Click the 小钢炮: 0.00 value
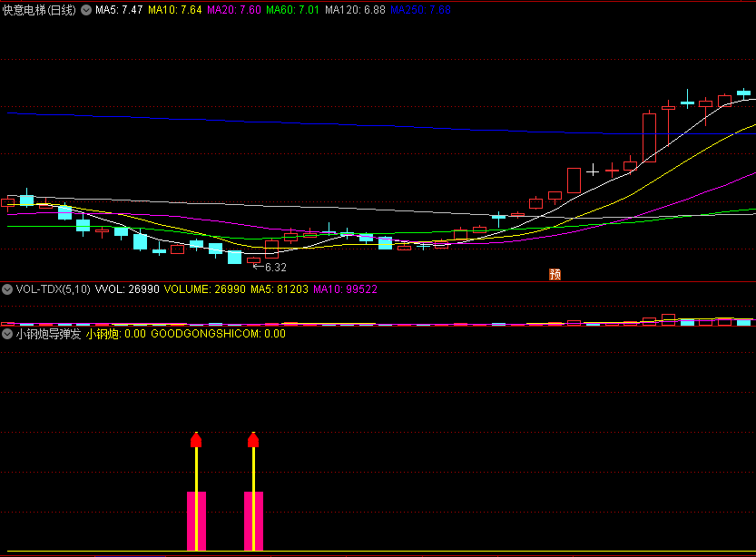 (116, 334)
